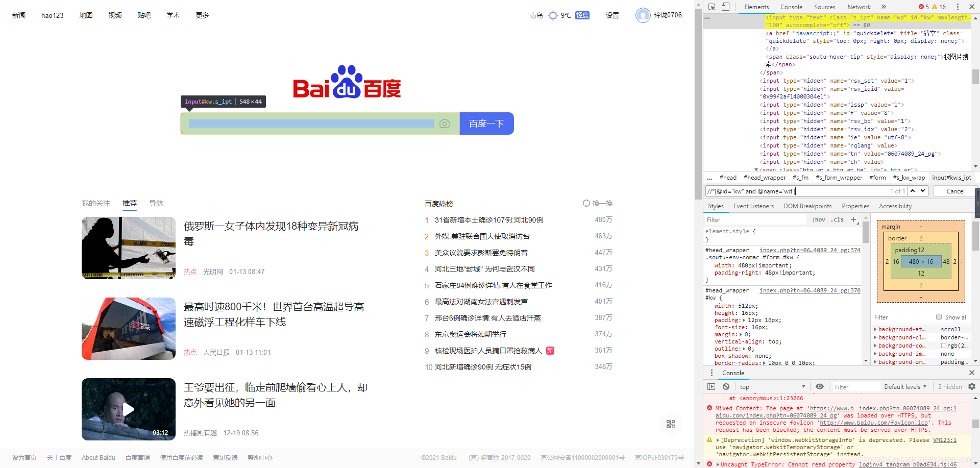Open the Event Listeners tab
The height and width of the screenshot is (468, 980).
tap(754, 206)
